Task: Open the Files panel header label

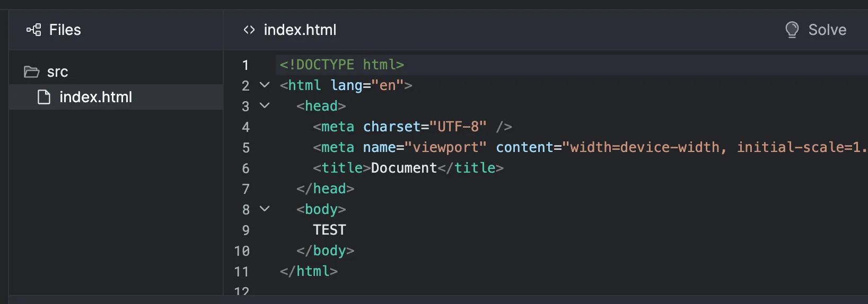Action: [x=65, y=30]
